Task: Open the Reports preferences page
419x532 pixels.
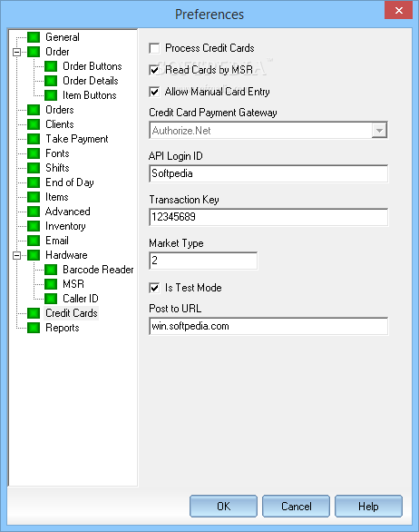Action: tap(63, 328)
